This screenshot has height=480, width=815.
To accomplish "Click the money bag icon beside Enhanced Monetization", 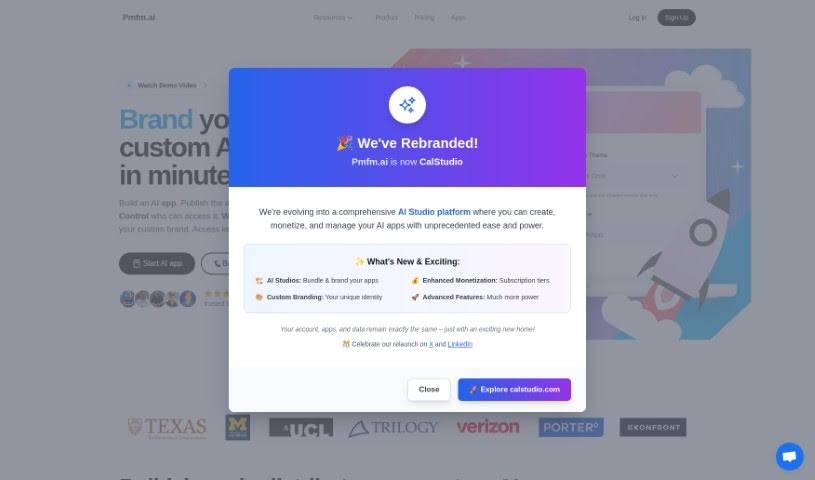I will [415, 280].
